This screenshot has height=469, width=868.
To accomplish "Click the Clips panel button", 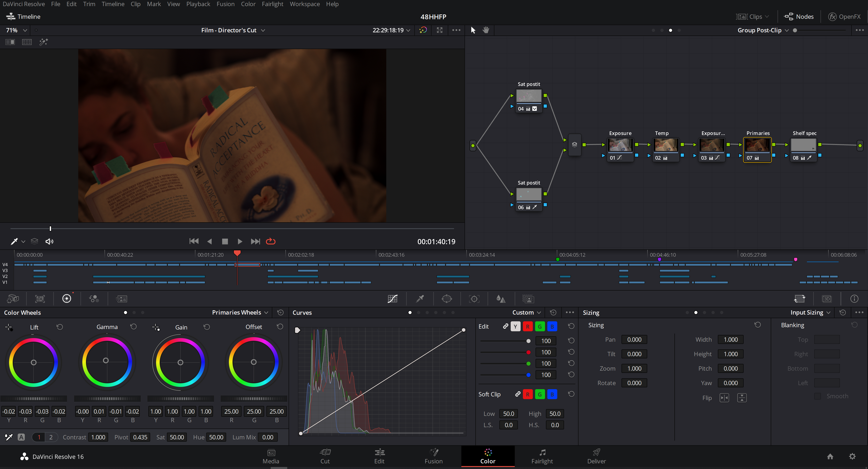I will click(752, 17).
